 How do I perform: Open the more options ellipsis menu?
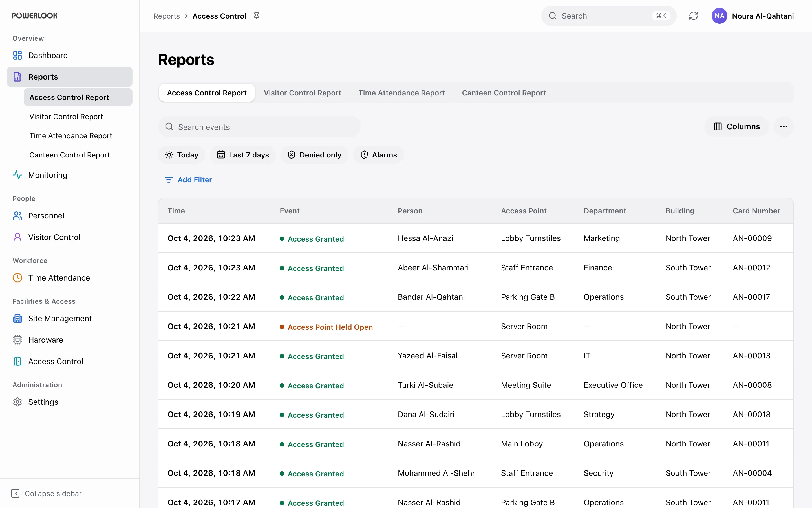click(x=784, y=127)
